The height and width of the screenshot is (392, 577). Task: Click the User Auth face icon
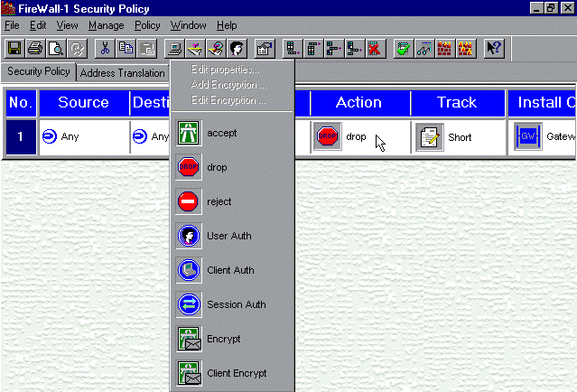tap(189, 236)
